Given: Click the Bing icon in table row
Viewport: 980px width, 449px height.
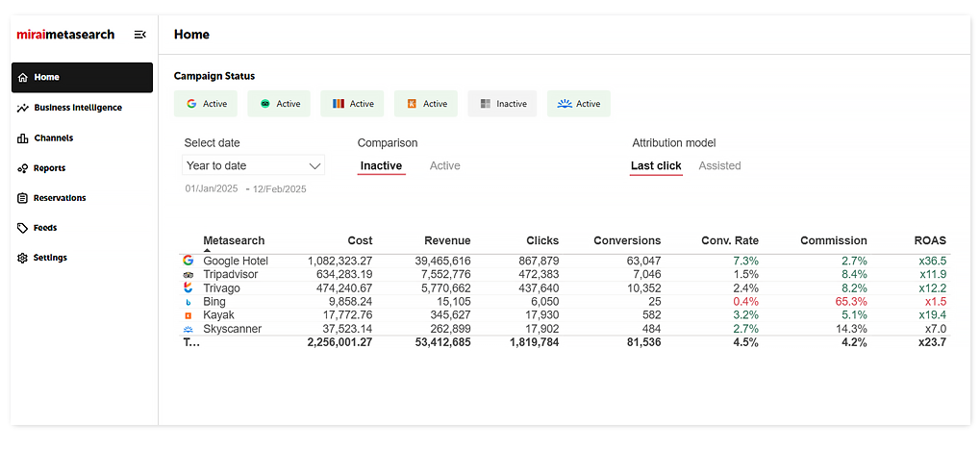Looking at the screenshot, I should coord(188,302).
